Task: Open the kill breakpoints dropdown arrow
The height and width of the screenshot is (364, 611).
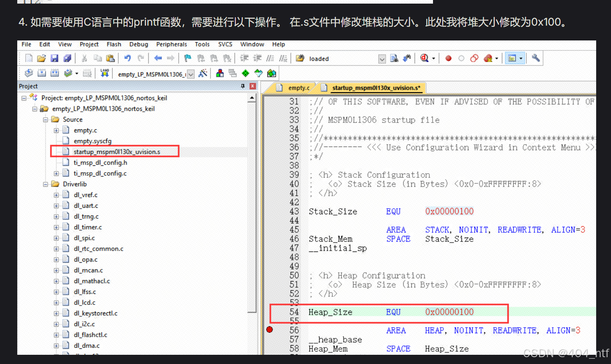Action: 497,59
